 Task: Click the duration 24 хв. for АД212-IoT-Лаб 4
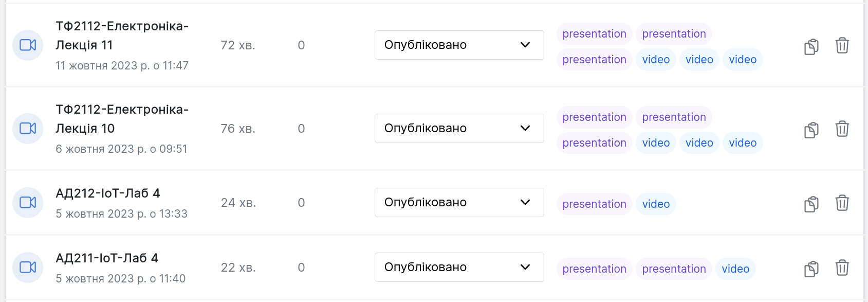point(238,202)
